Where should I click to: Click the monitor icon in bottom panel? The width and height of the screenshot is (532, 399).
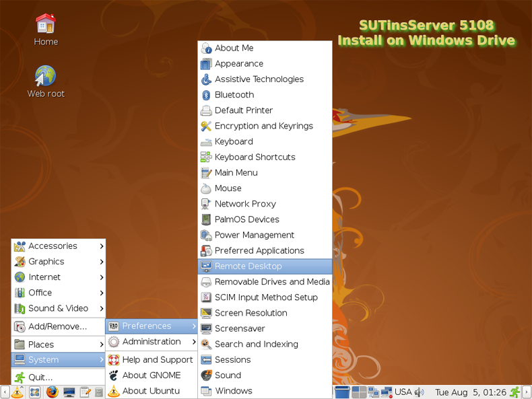[69, 392]
